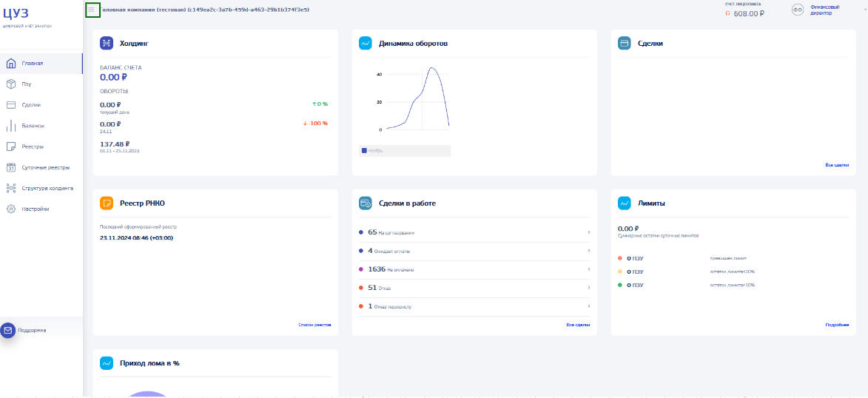
Task: Open the Подробнее link in Лимиты
Action: point(837,324)
